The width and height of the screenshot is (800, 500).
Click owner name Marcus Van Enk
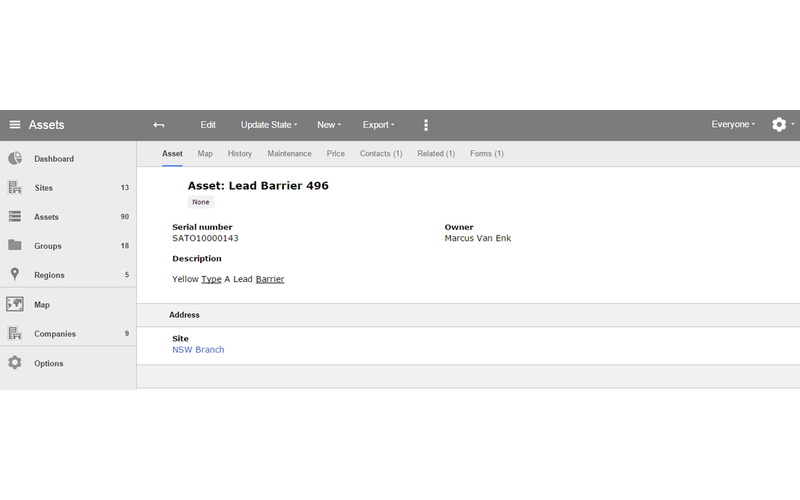point(478,238)
